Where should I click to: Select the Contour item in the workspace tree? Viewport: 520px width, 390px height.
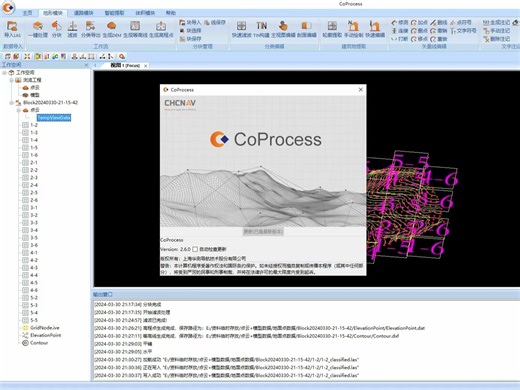coord(39,343)
